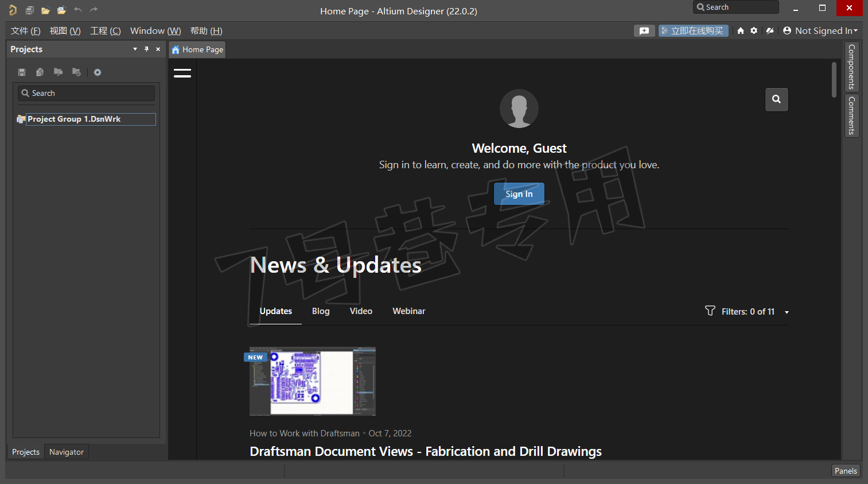
Task: Open the Window (W) menu
Action: (x=155, y=31)
